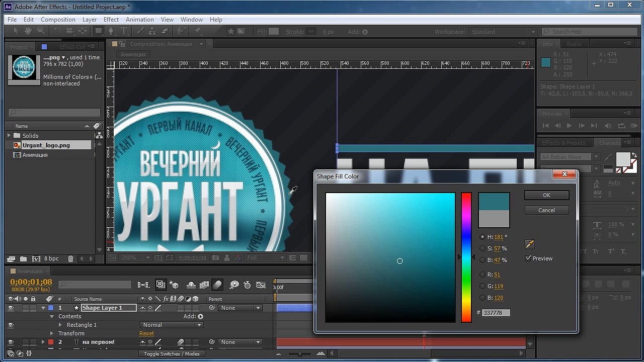Select the Selection arrow tool
This screenshot has width=644, height=362.
point(16,31)
